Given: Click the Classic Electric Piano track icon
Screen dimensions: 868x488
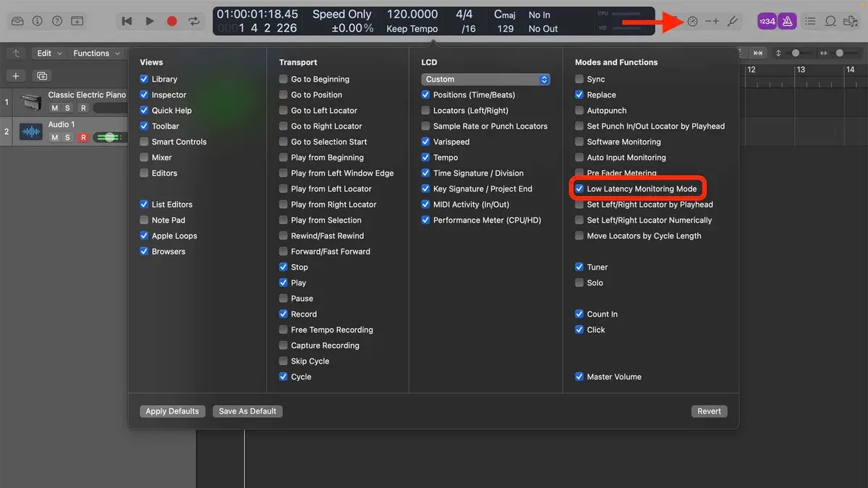Looking at the screenshot, I should click(x=31, y=102).
